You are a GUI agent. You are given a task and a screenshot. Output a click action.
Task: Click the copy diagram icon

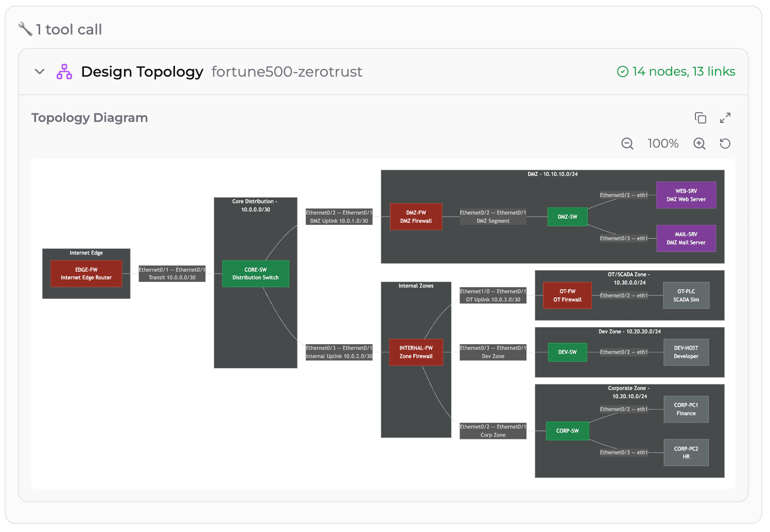pos(701,118)
